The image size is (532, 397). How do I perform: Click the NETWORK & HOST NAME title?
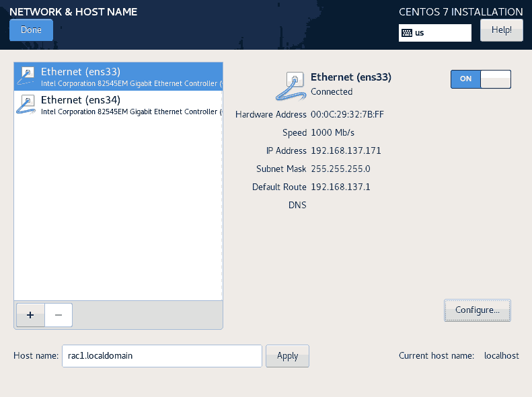(73, 12)
